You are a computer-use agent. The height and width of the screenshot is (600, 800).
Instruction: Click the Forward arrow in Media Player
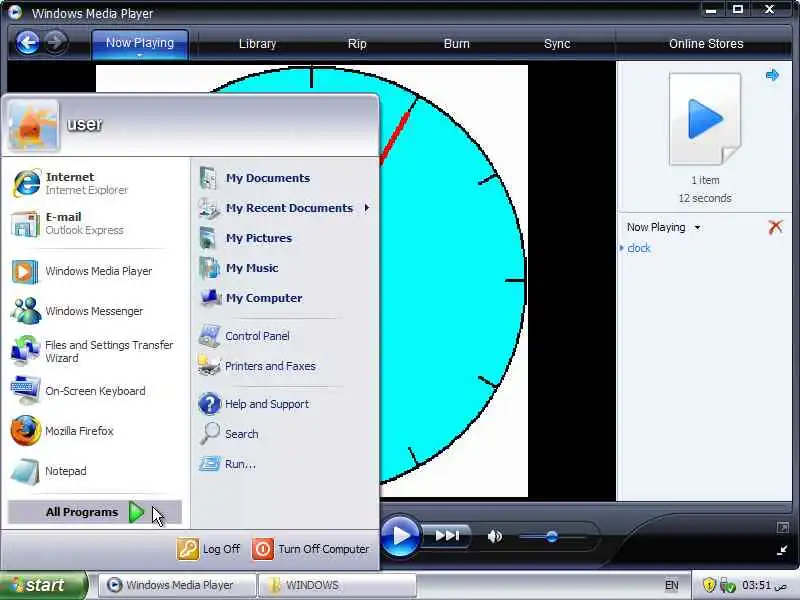tap(56, 42)
